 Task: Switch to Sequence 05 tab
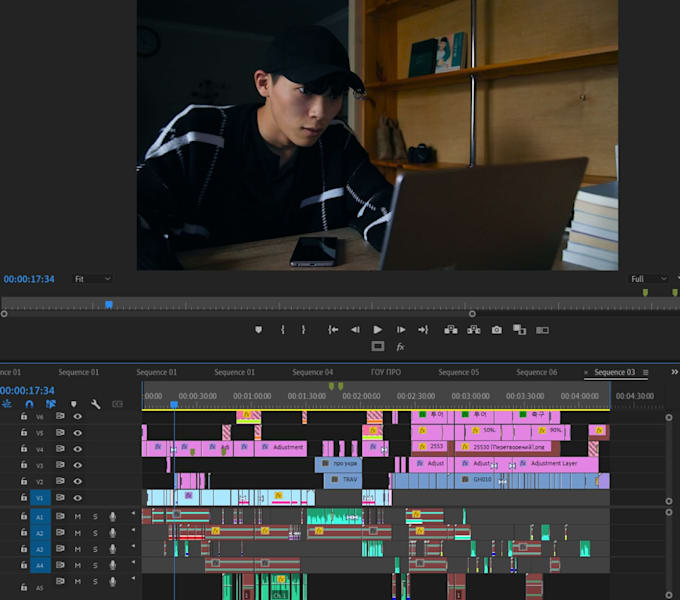coord(458,372)
